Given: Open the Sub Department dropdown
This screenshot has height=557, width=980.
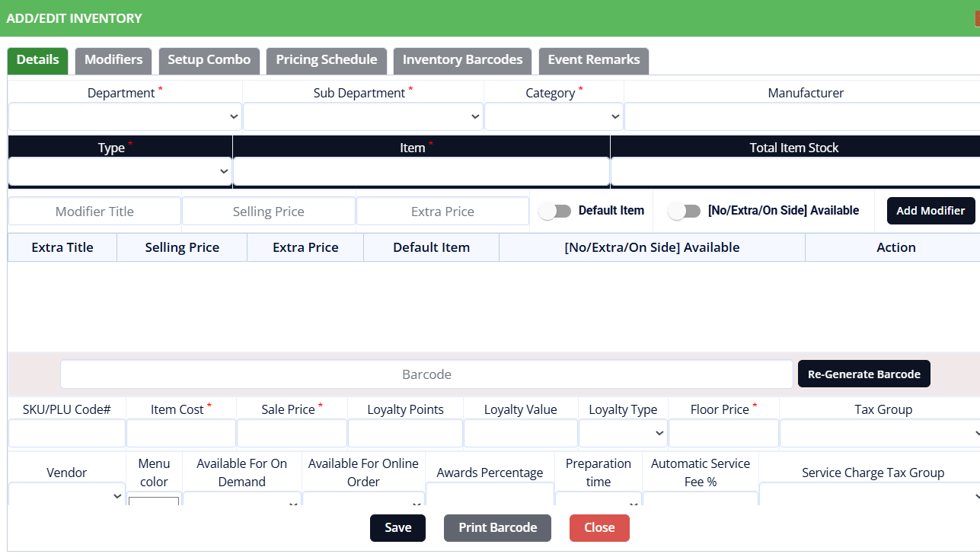Looking at the screenshot, I should click(362, 117).
